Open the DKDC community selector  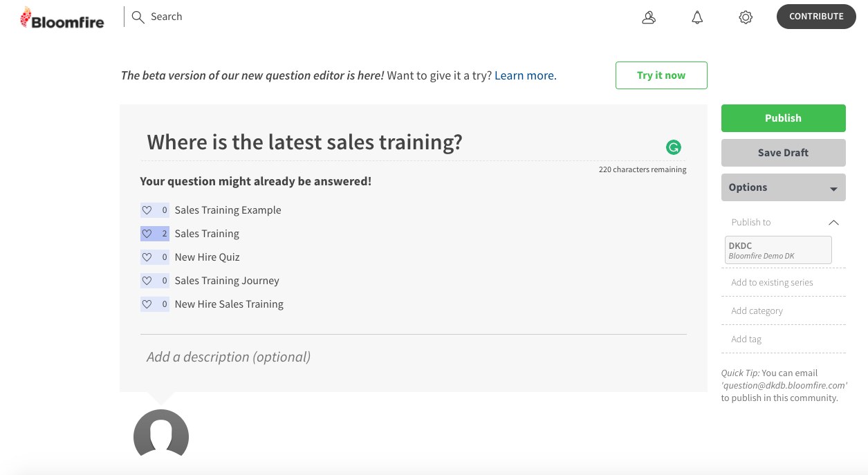pos(778,250)
